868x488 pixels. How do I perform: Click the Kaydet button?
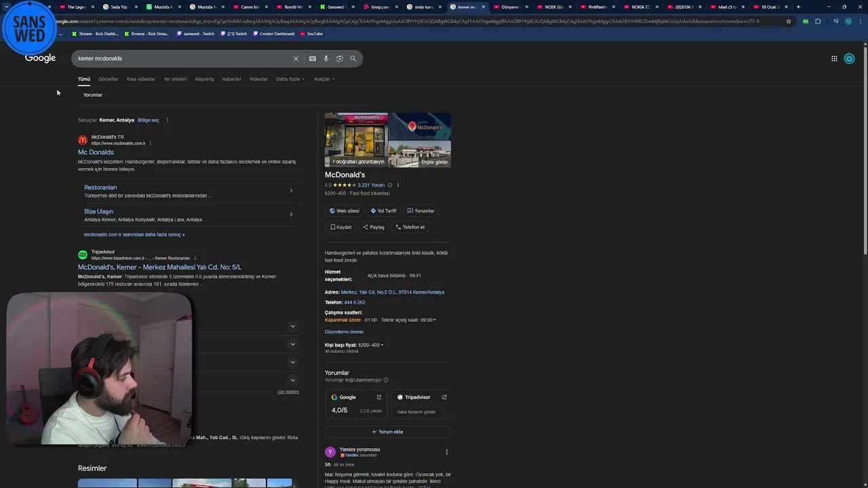point(341,227)
